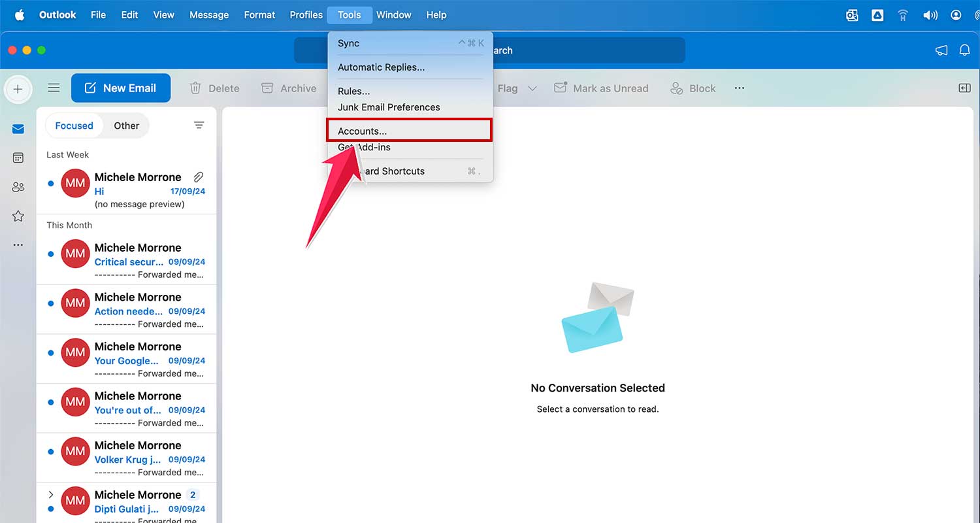
Task: Open the Flag dropdown chevron
Action: [533, 88]
